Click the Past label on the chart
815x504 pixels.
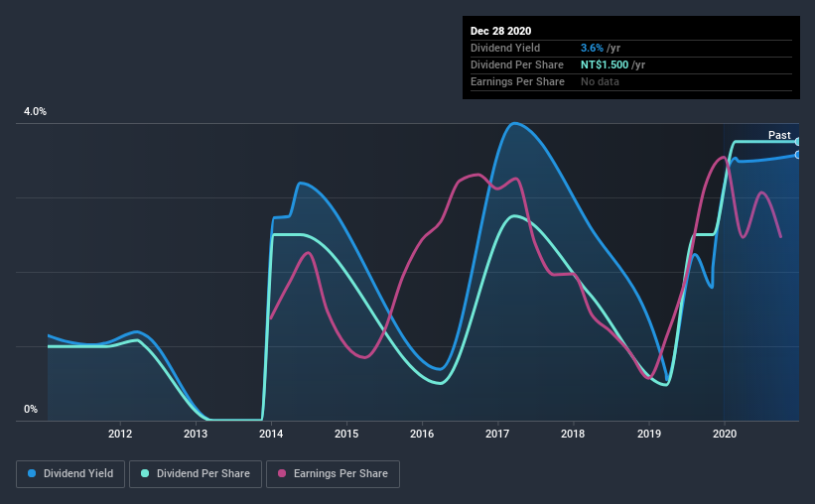(x=779, y=135)
